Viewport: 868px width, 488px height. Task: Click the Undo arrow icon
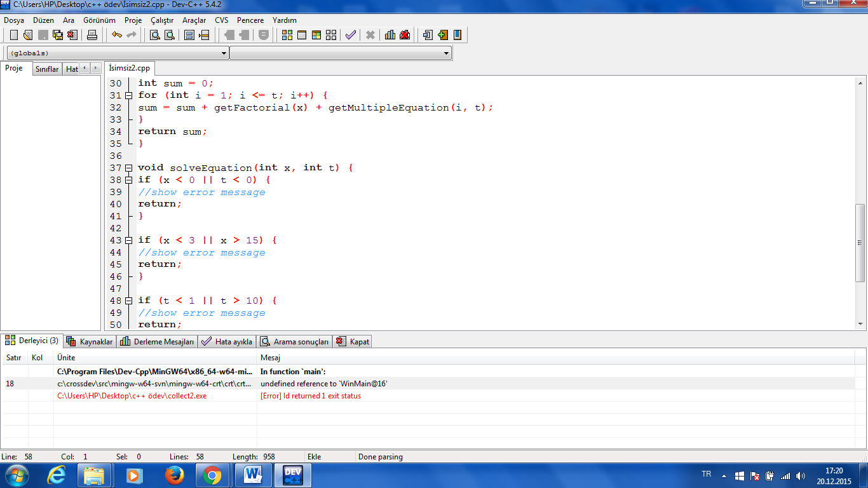(116, 35)
